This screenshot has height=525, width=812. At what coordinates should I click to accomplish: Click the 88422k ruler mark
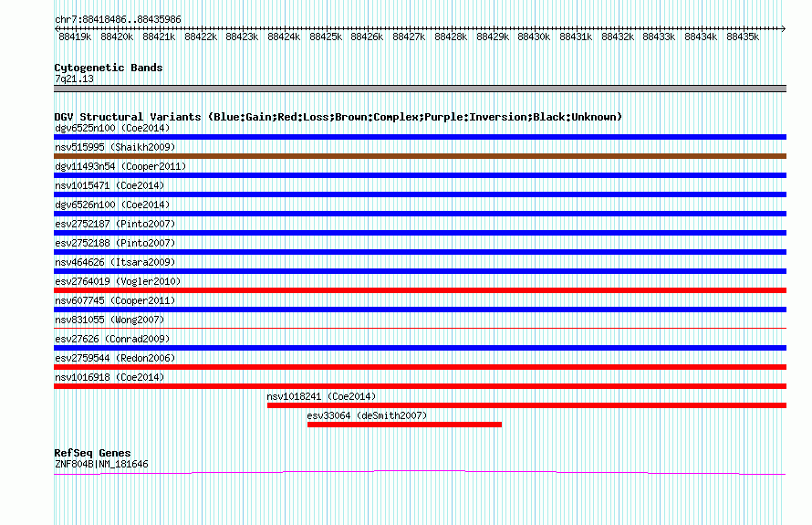[201, 37]
